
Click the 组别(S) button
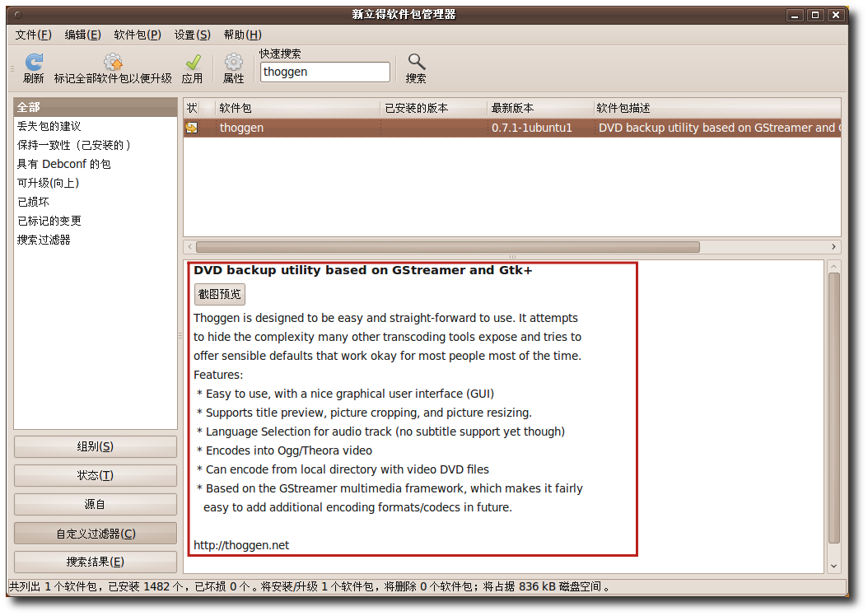click(x=96, y=446)
